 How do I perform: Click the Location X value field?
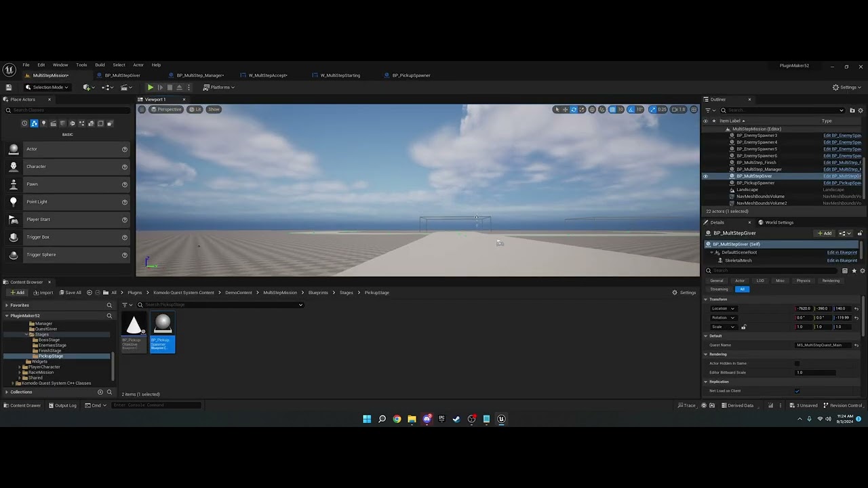pos(804,308)
